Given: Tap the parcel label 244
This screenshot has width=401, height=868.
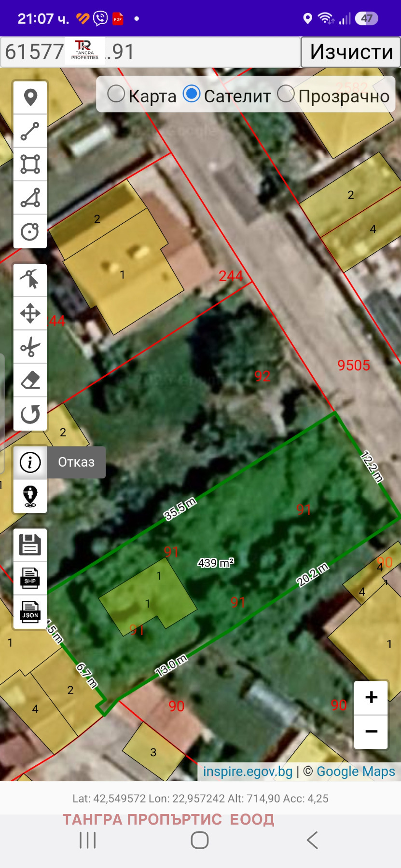Looking at the screenshot, I should 231,276.
